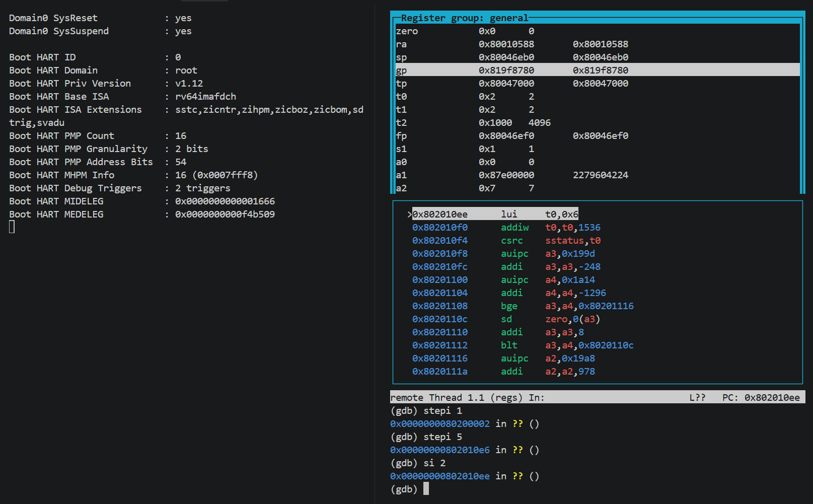This screenshot has height=504, width=813.
Task: Click Domain0 SysSuspend line
Action: (100, 31)
